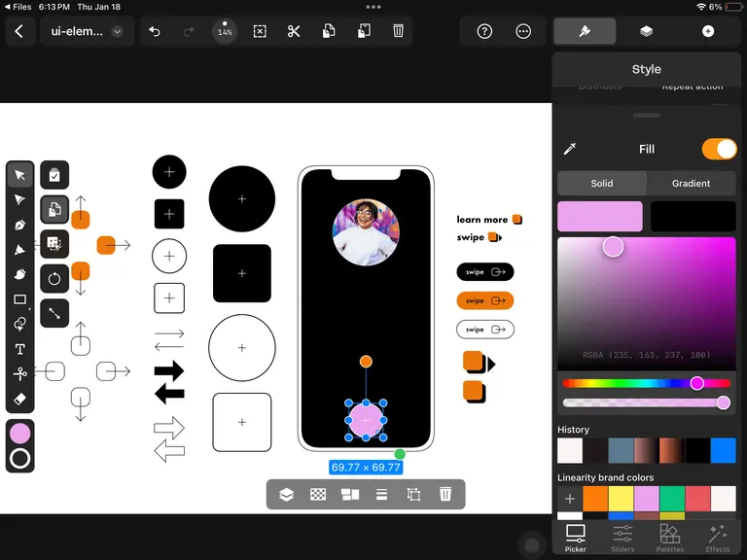The image size is (747, 560).
Task: Delete selection via context toolbar trash
Action: pyautogui.click(x=445, y=494)
